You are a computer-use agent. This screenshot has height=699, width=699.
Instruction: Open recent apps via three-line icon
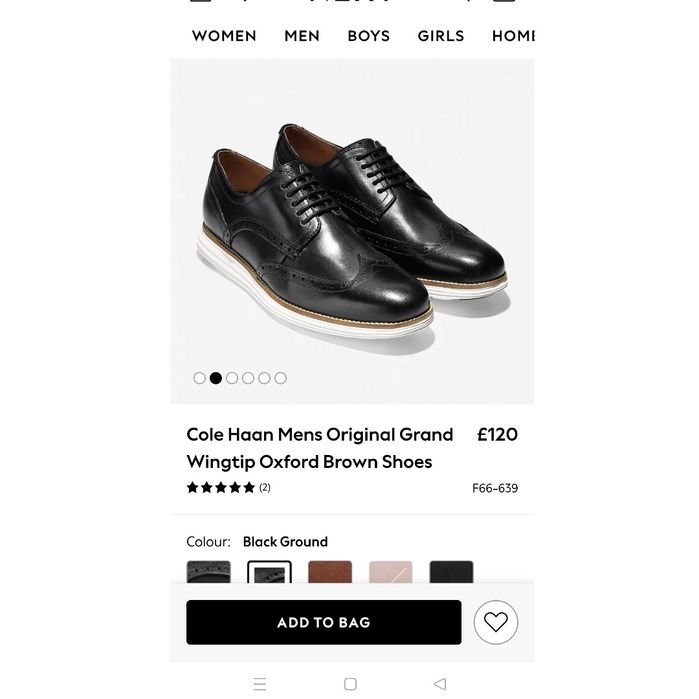click(260, 684)
